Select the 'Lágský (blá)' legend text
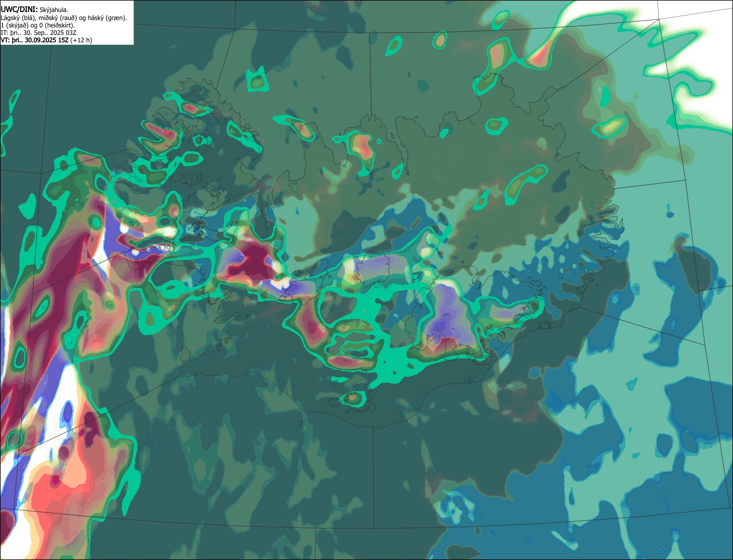This screenshot has width=733, height=560. click(18, 18)
